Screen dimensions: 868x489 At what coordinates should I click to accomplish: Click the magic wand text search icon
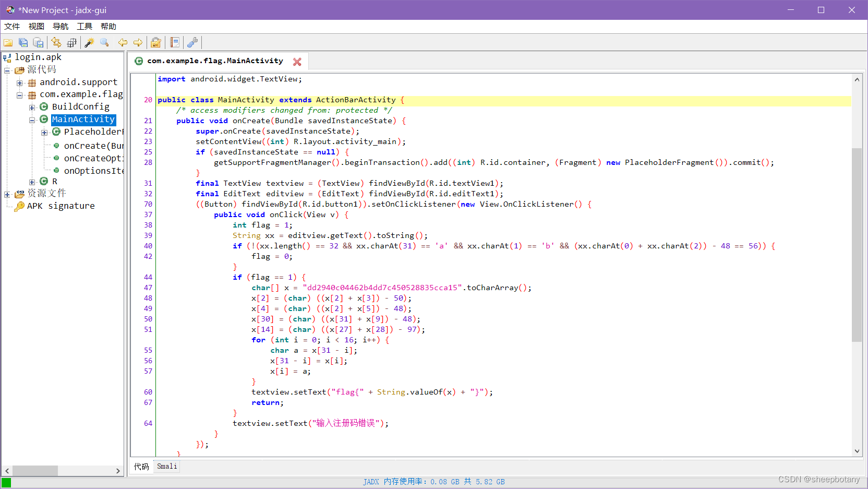[x=89, y=43]
